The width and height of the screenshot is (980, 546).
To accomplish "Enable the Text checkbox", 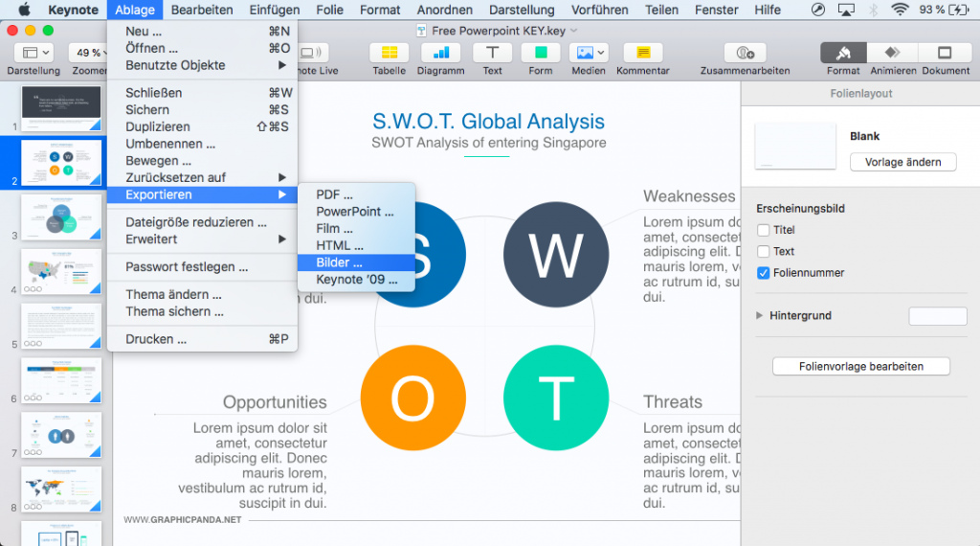I will click(763, 251).
